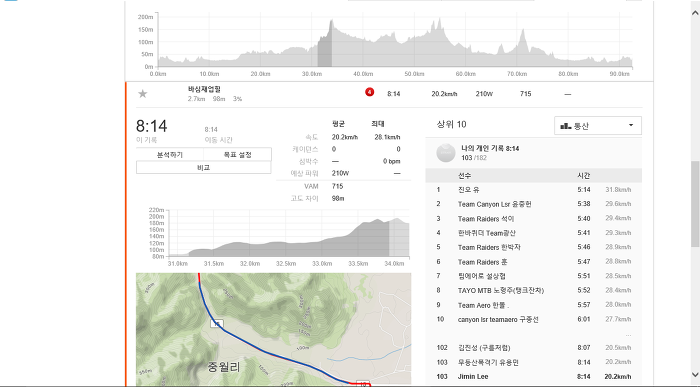Click the 31.8km/h speed of rank 1
This screenshot has width=700, height=387.
pyautogui.click(x=618, y=190)
